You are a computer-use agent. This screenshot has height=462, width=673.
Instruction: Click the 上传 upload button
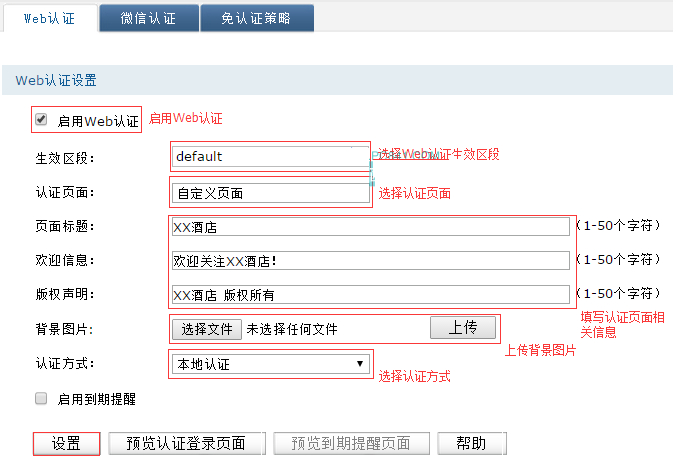[462, 328]
